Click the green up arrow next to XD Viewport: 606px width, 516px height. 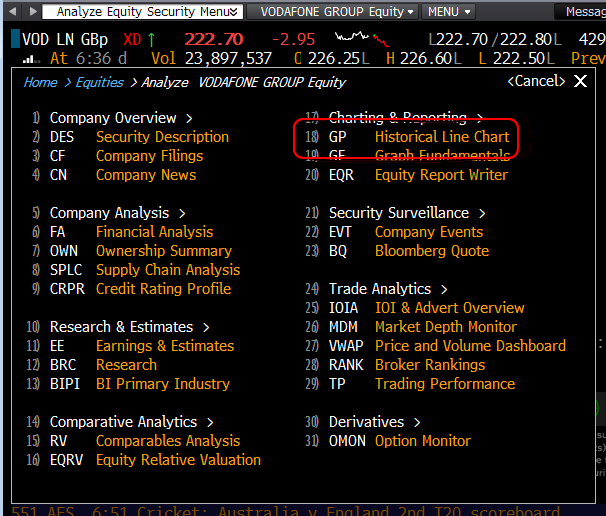click(152, 39)
